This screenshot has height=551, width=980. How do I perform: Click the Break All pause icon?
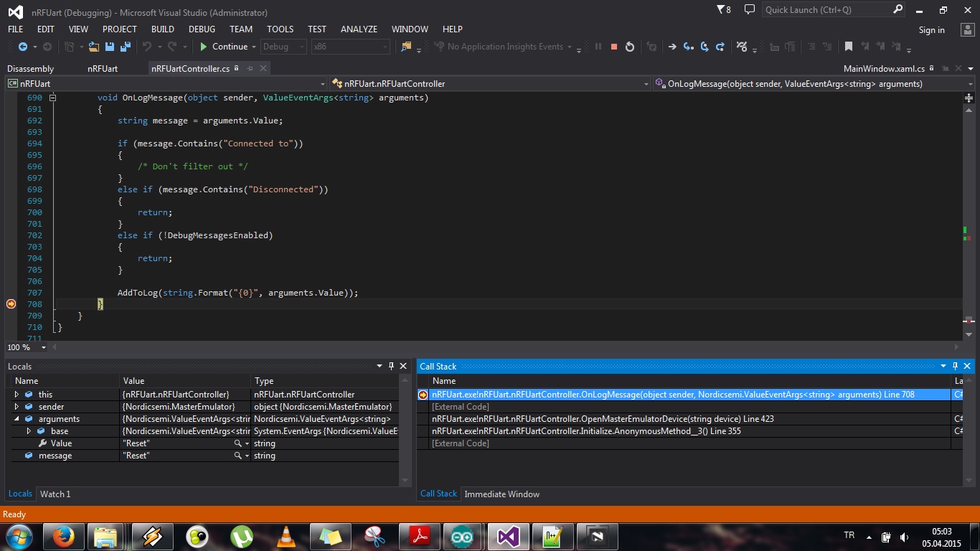[598, 47]
